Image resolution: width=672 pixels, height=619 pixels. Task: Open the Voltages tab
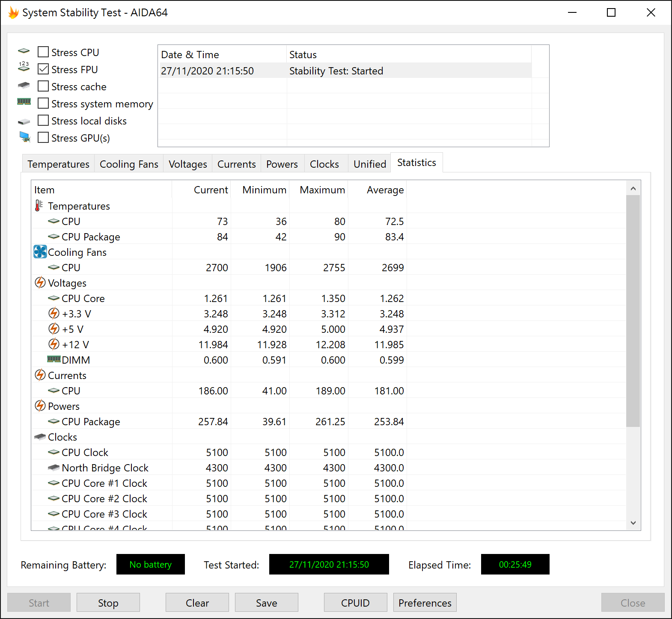[187, 164]
